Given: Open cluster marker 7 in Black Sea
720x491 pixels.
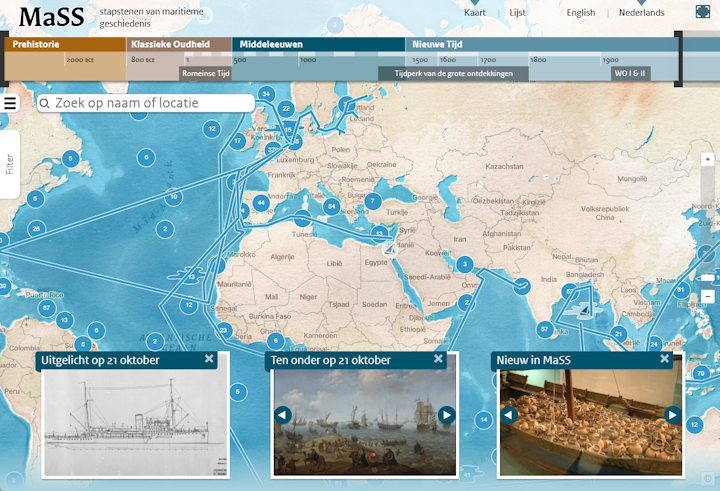Looking at the screenshot, I should (x=373, y=201).
